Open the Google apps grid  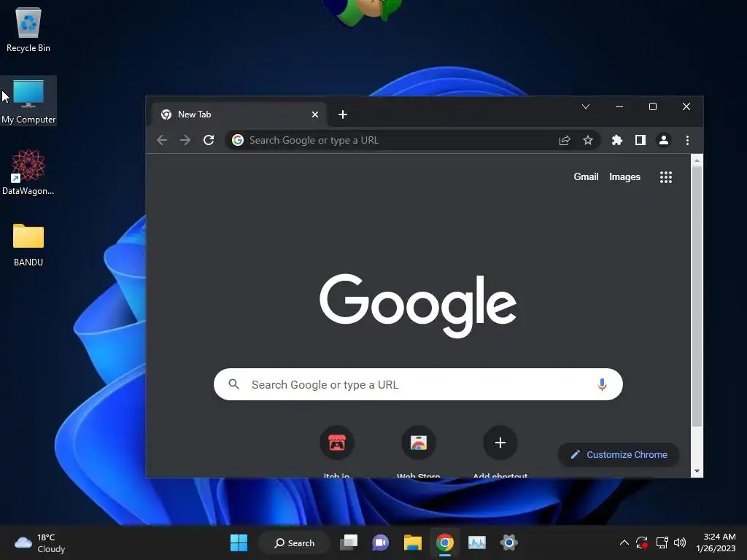coord(666,177)
